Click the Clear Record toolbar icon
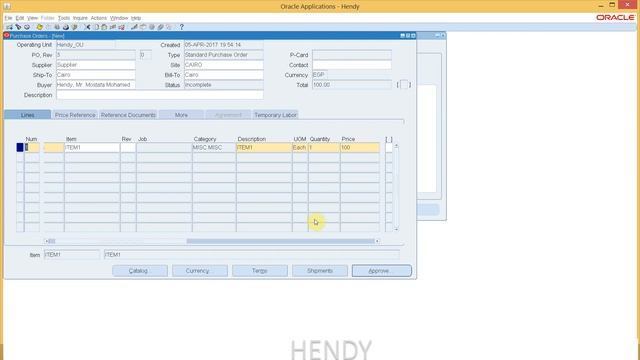The width and height of the screenshot is (640, 360). [x=113, y=27]
